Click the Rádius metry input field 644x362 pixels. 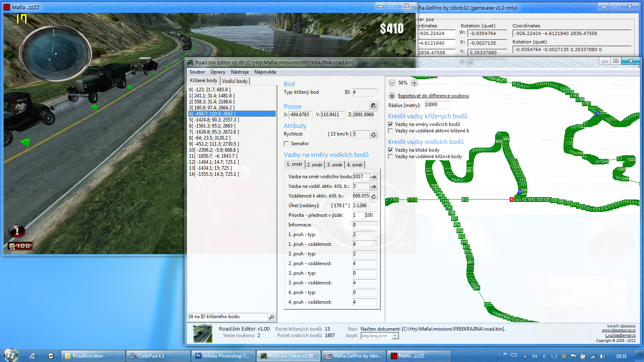tap(437, 105)
